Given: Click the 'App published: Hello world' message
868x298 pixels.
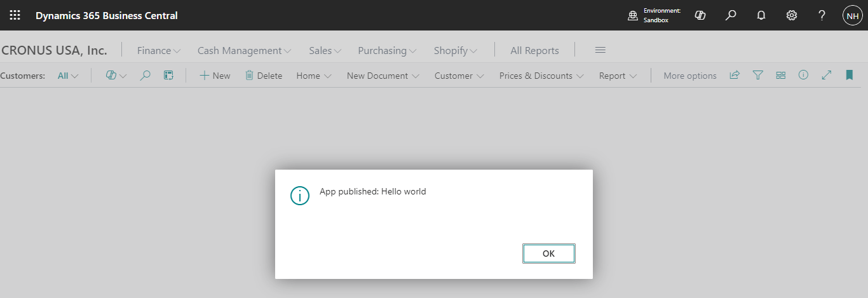Looking at the screenshot, I should point(373,191).
